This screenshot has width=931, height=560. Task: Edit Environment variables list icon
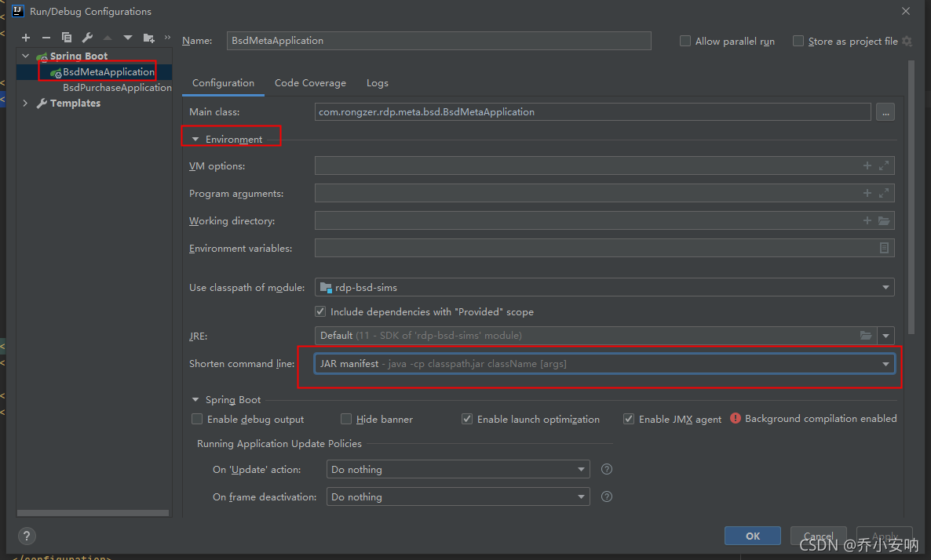(883, 248)
